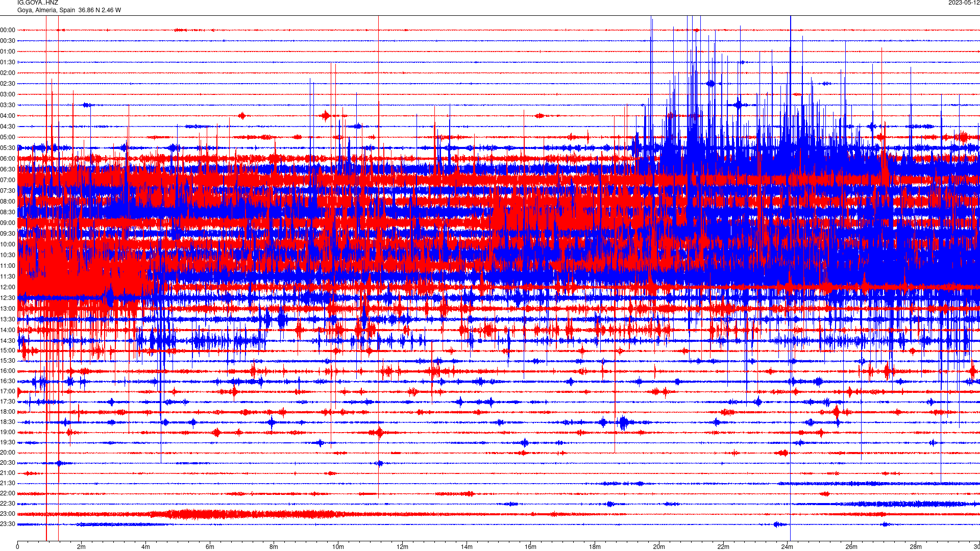980x551 pixels.
Task: Select the 17:30 time row label
Action: coord(8,402)
